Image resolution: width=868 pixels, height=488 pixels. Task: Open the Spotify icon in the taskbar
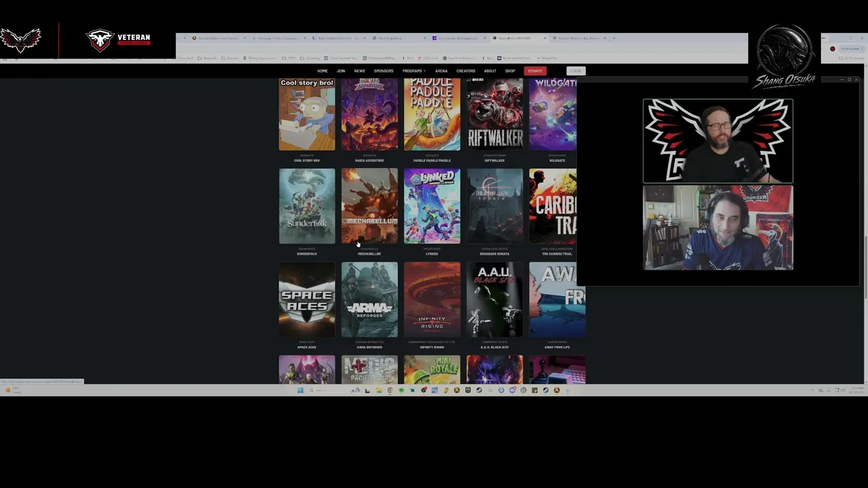pyautogui.click(x=401, y=390)
